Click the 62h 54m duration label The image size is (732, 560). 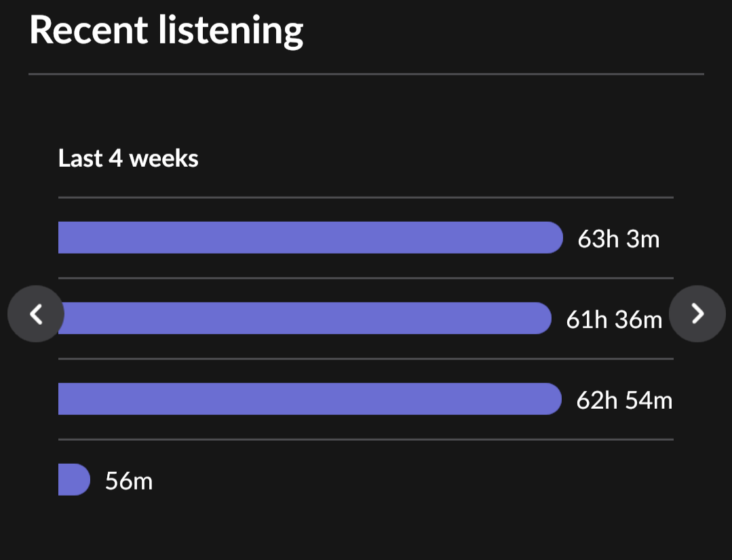pyautogui.click(x=624, y=401)
